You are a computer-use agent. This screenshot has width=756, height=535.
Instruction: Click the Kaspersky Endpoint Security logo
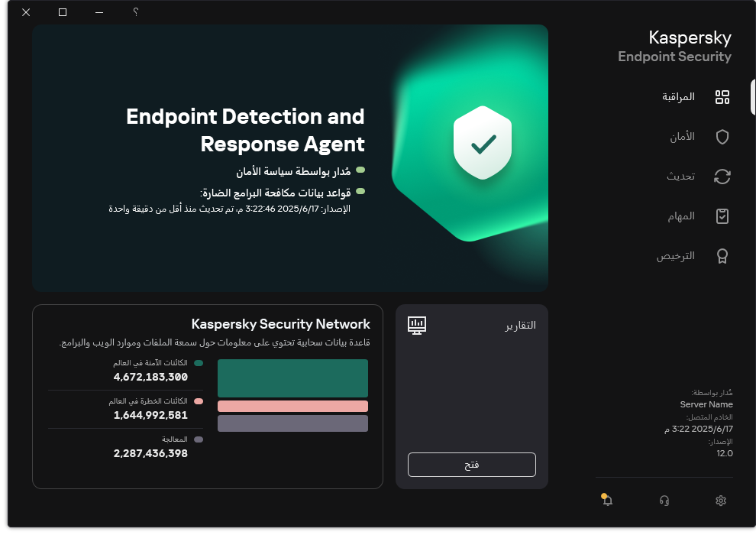(x=675, y=46)
